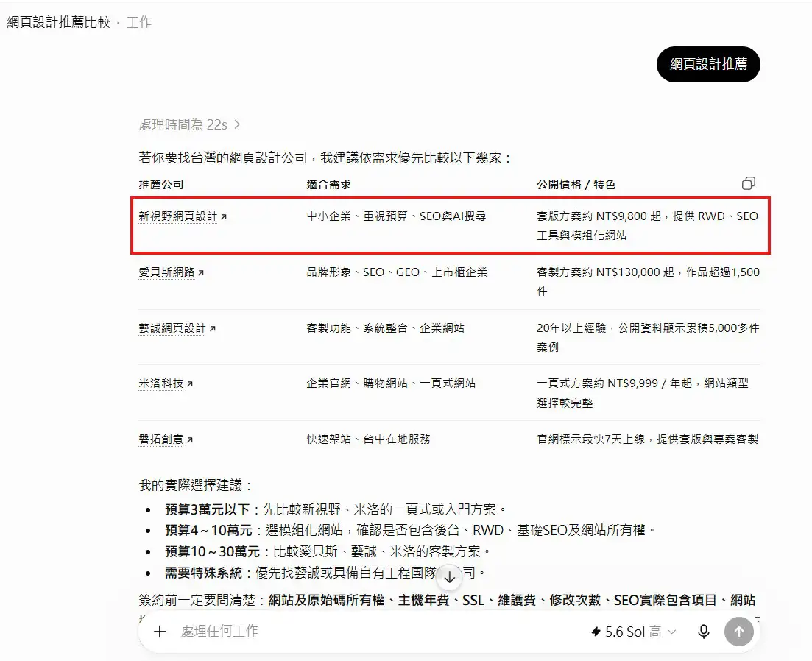Jump to bottom with the down-arrow button
812x661 pixels.
[x=450, y=577]
